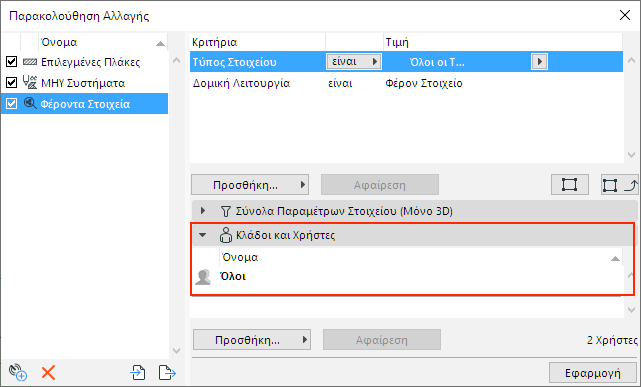641x387 pixels.
Task: Open the upper Προσθήκη... criteria dropdown button
Action: 250,185
